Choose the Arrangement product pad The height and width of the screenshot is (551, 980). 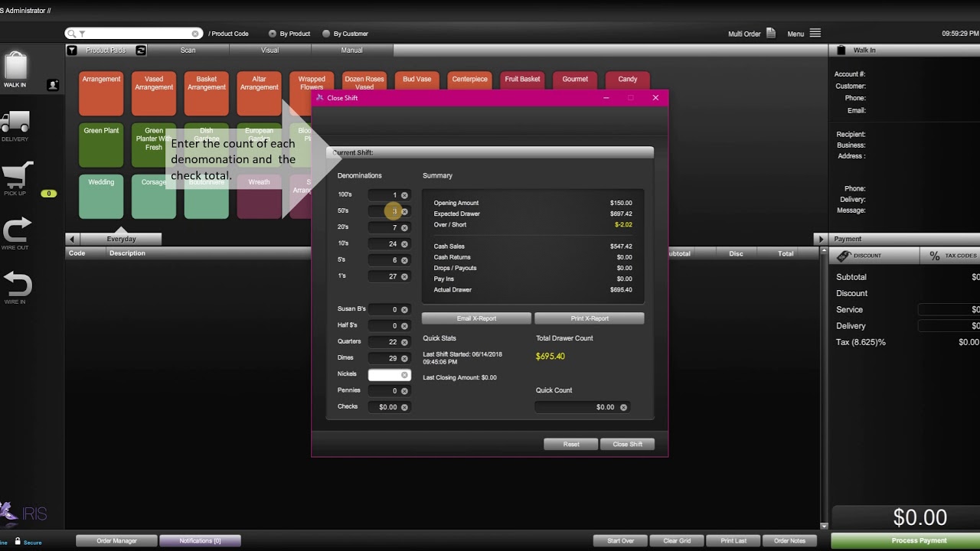pyautogui.click(x=101, y=93)
